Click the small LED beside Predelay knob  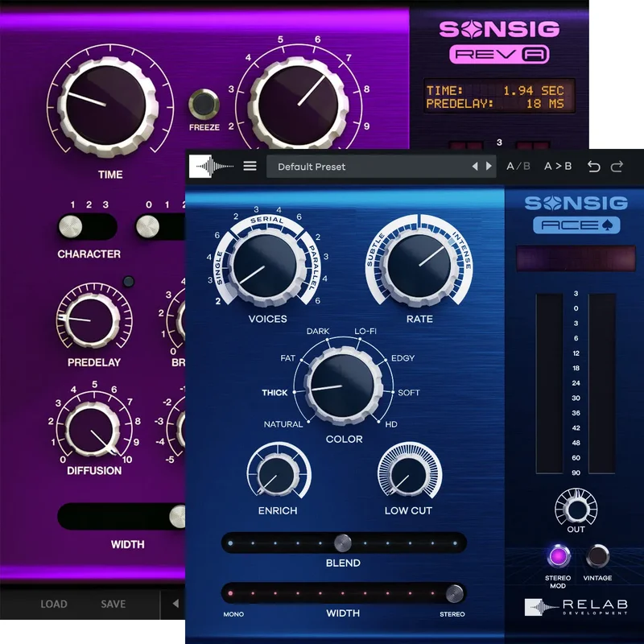click(x=129, y=281)
